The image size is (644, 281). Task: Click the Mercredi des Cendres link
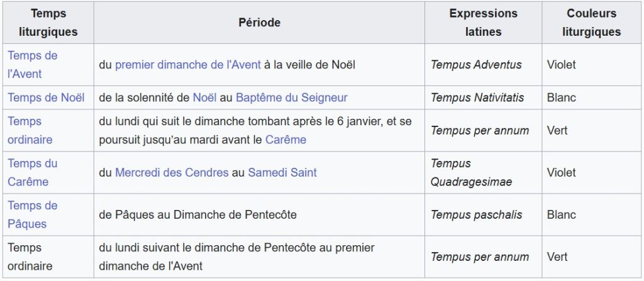(172, 172)
